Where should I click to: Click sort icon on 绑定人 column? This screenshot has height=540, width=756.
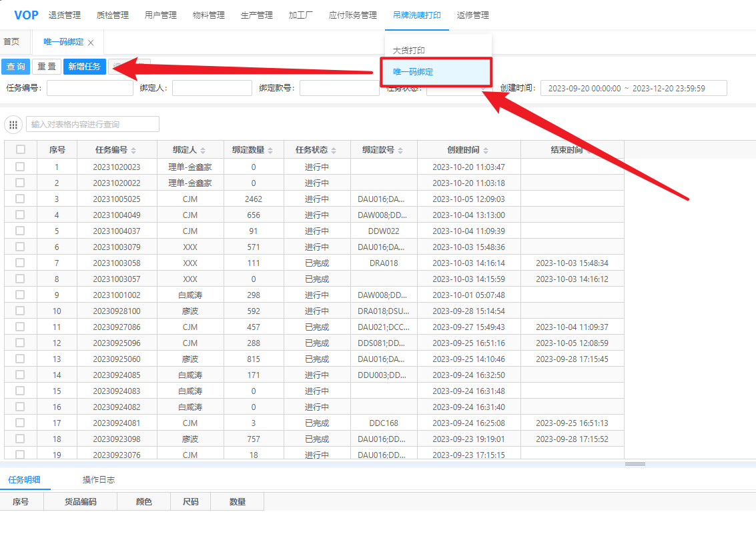[203, 151]
